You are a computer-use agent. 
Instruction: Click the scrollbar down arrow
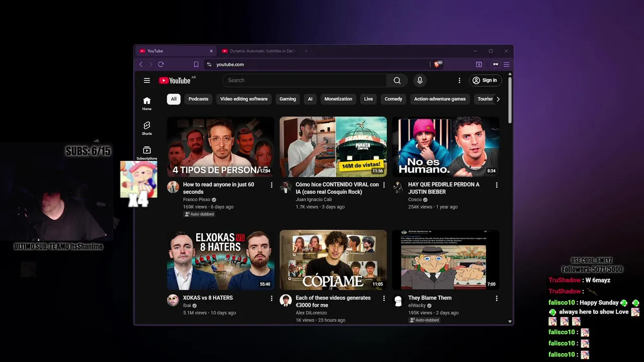point(510,321)
